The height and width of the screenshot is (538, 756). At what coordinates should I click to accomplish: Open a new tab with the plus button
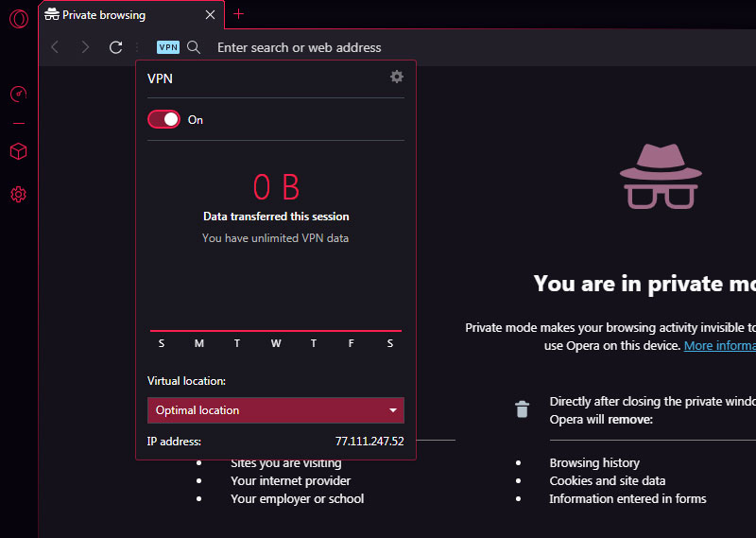(239, 14)
